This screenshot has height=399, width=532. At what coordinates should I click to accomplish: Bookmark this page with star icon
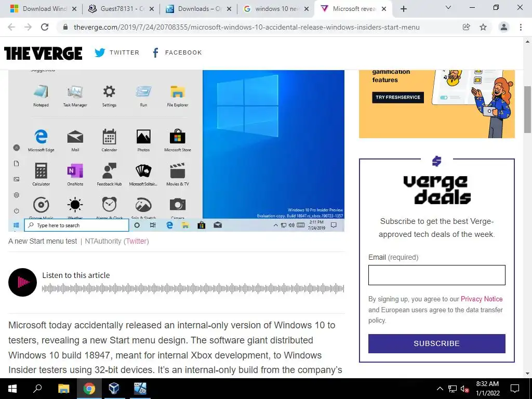click(x=483, y=27)
